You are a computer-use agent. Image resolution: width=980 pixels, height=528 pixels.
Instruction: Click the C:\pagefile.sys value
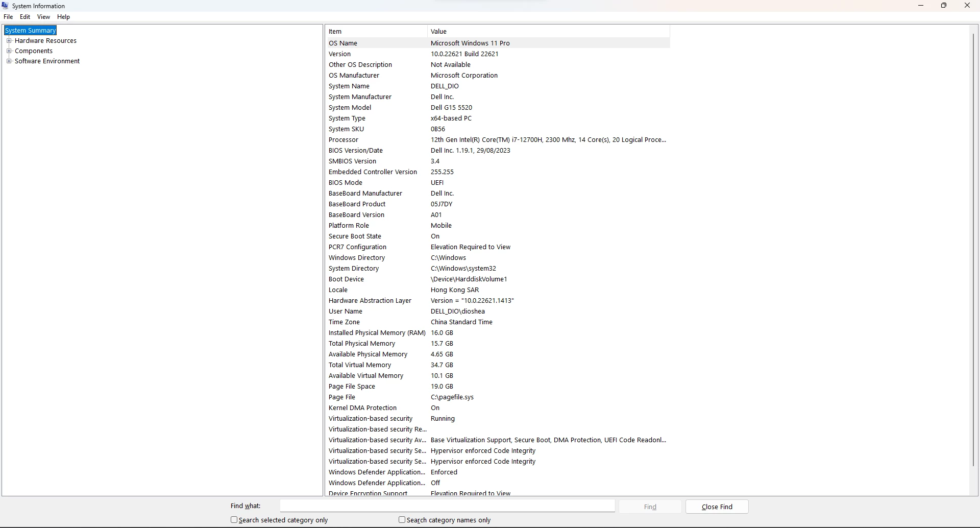pos(452,397)
